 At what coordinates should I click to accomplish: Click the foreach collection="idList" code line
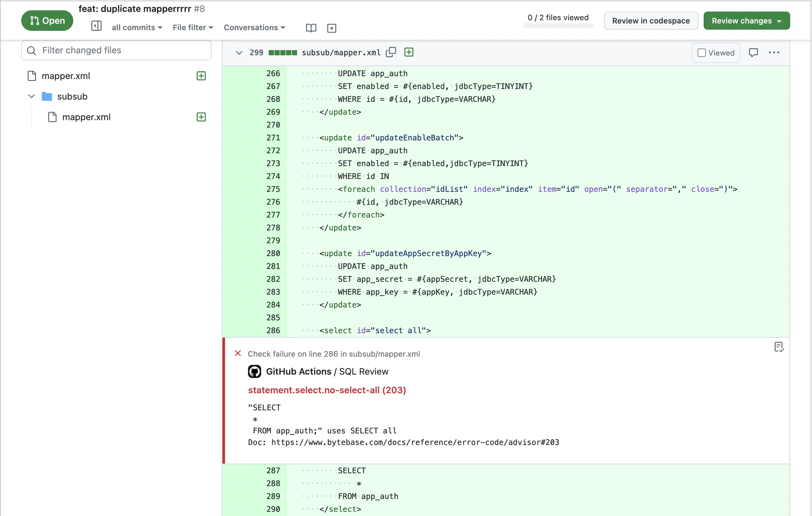pos(537,189)
